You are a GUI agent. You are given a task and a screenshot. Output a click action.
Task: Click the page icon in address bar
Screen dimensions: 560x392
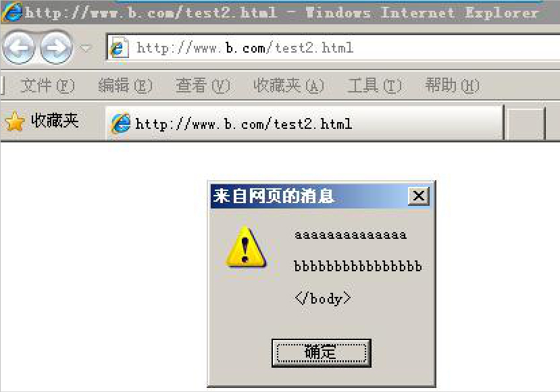click(118, 47)
